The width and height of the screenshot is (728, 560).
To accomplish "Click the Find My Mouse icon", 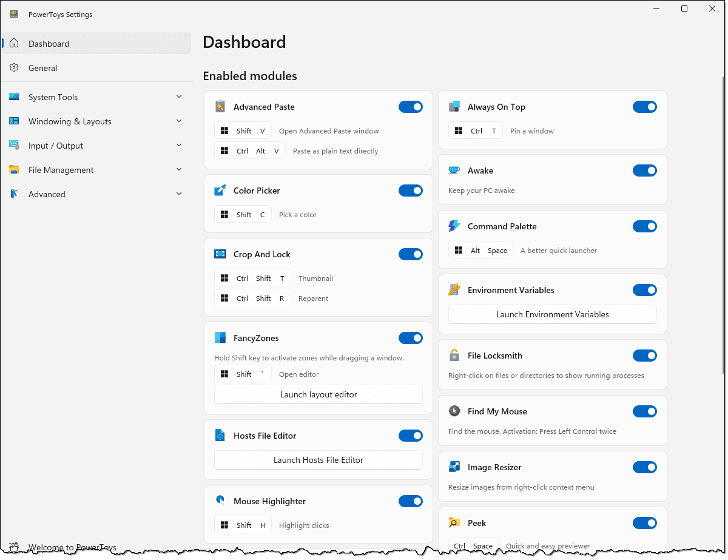I will (454, 411).
